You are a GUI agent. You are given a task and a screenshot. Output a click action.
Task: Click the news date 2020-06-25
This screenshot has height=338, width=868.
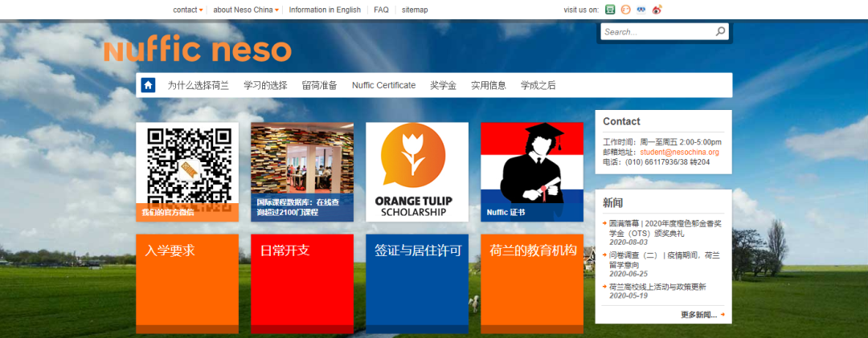click(628, 274)
